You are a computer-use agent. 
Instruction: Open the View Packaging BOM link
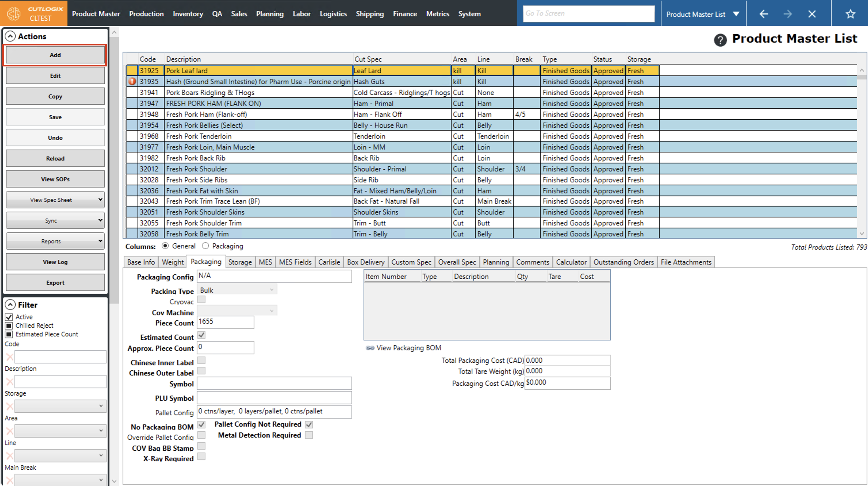[408, 347]
